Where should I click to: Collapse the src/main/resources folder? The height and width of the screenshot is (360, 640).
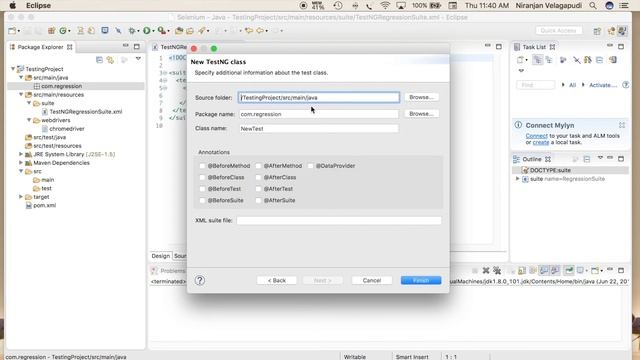21,94
